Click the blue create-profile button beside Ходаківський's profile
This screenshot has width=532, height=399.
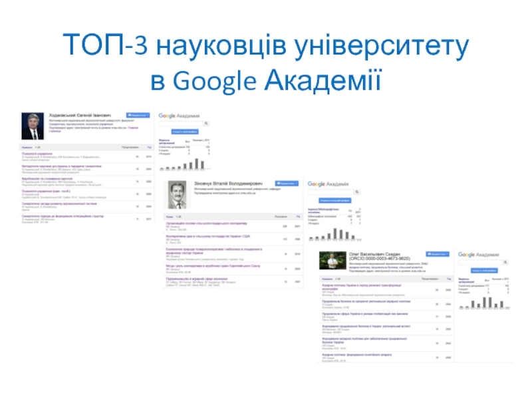185,132
